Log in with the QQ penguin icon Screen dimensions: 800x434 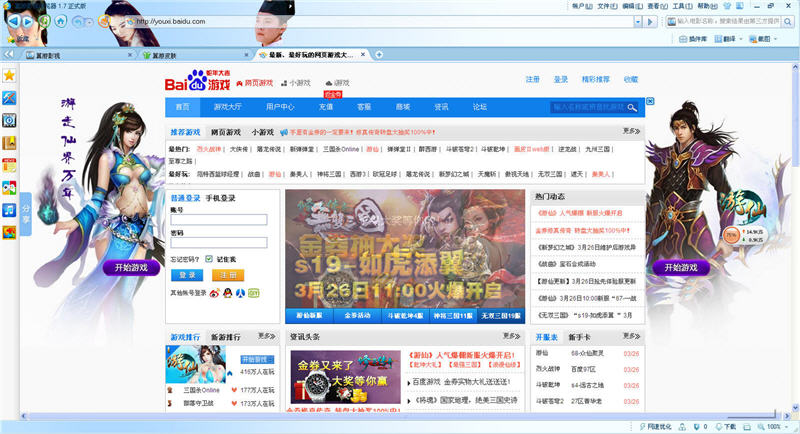click(228, 293)
